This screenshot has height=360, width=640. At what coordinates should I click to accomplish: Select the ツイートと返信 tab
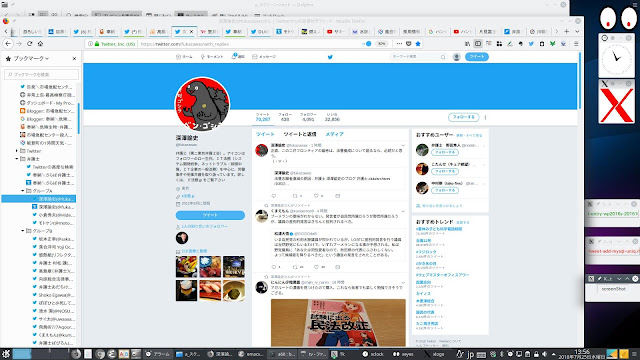click(x=300, y=134)
